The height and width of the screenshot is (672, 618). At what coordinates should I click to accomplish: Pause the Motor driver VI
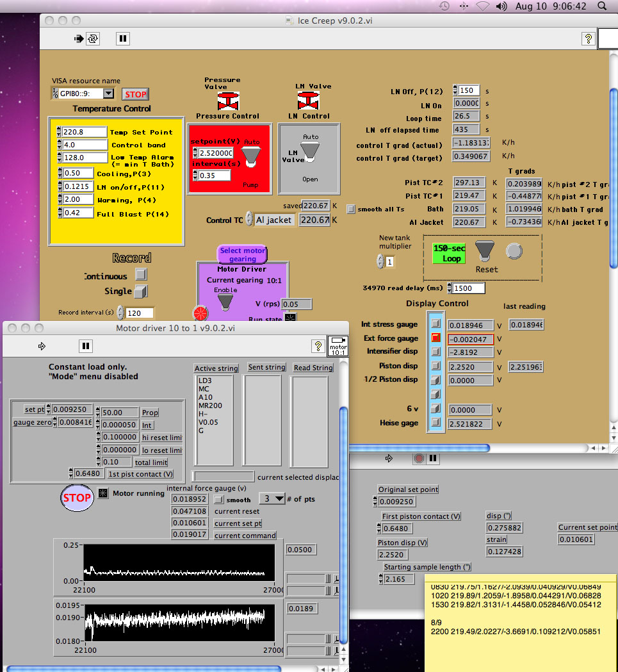85,346
